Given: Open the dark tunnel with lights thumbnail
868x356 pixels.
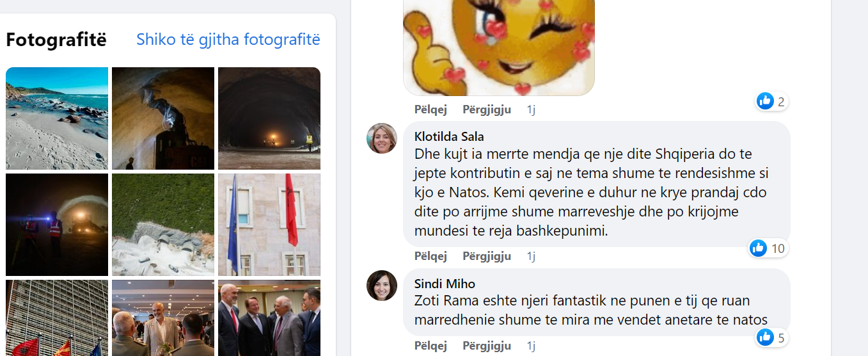Looking at the screenshot, I should [x=269, y=118].
